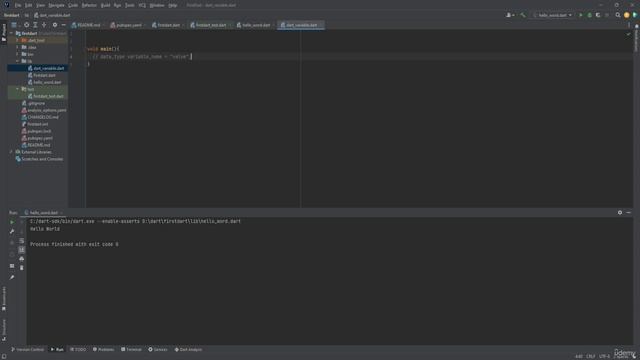This screenshot has height=360, width=640.
Task: Open the Project view mode dropdown
Action: pos(16,25)
